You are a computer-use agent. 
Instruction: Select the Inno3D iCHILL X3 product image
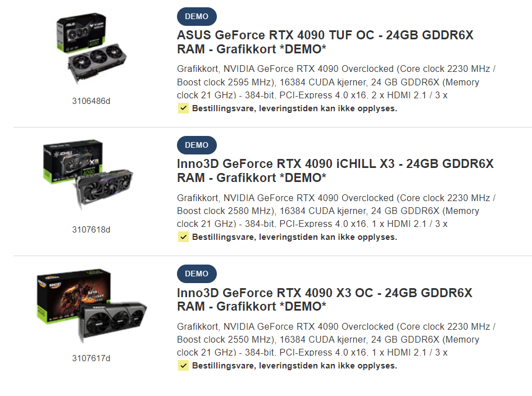tap(88, 175)
